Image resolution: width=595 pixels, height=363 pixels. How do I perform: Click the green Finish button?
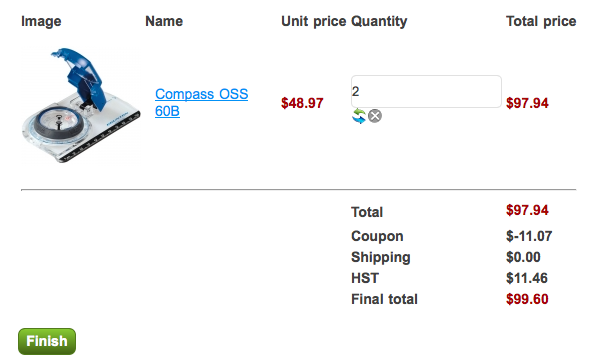click(47, 341)
